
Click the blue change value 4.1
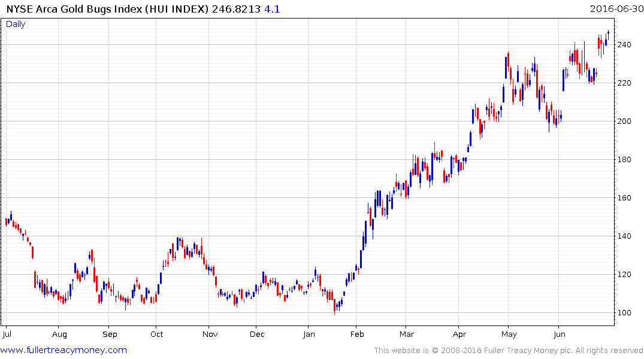coord(272,9)
